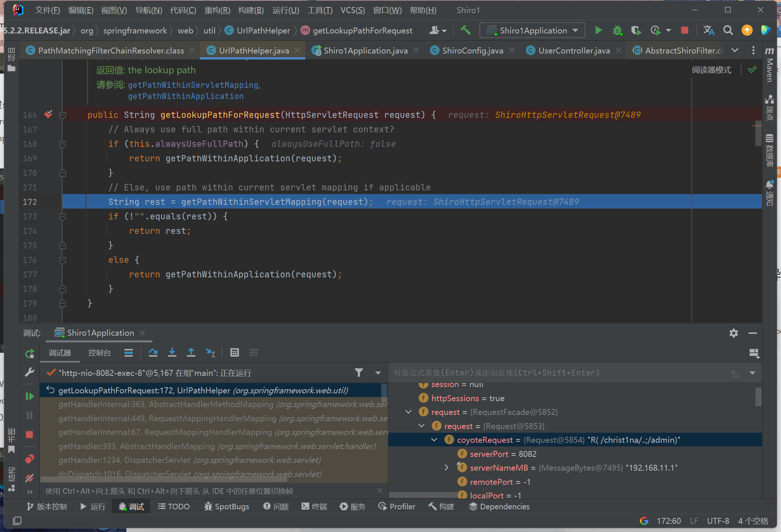Toggle Mute Breakpoints in debug sidebar

tap(30, 478)
